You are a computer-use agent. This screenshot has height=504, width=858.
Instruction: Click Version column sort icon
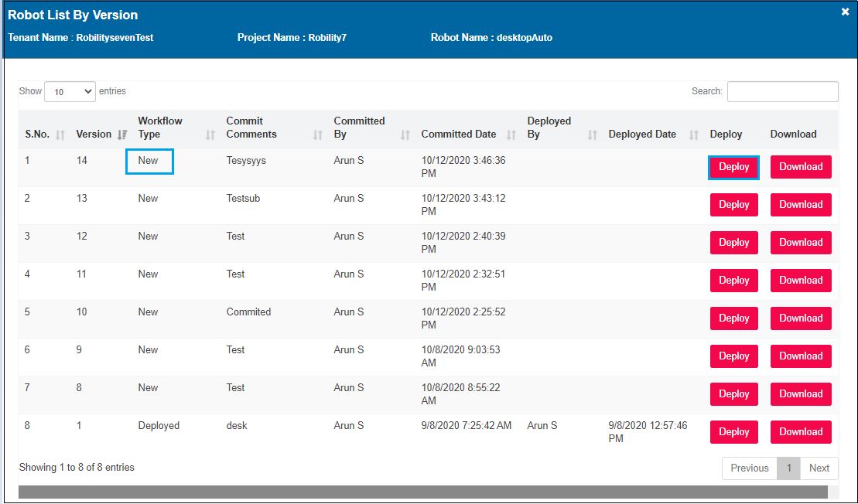121,135
